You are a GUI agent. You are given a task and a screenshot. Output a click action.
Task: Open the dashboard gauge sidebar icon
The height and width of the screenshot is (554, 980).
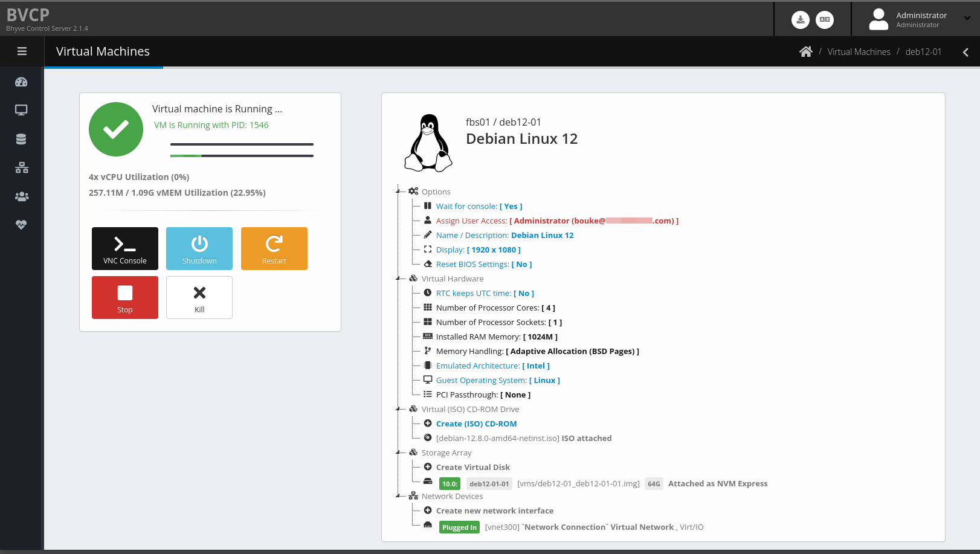point(21,82)
